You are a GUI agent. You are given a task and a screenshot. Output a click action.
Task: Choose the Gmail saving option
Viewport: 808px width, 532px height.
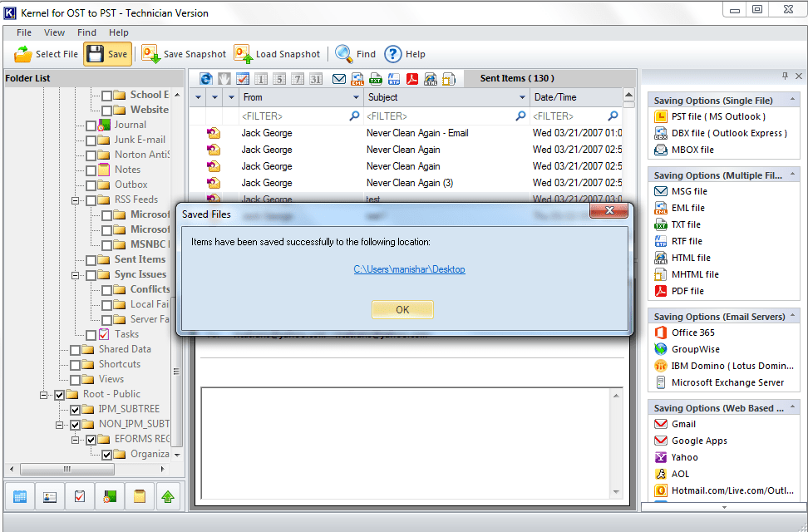click(675, 424)
